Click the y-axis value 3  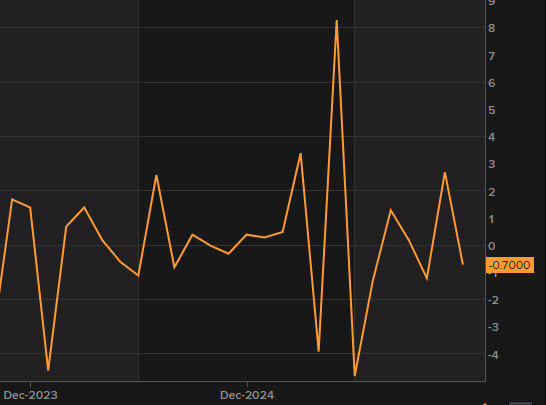492,164
